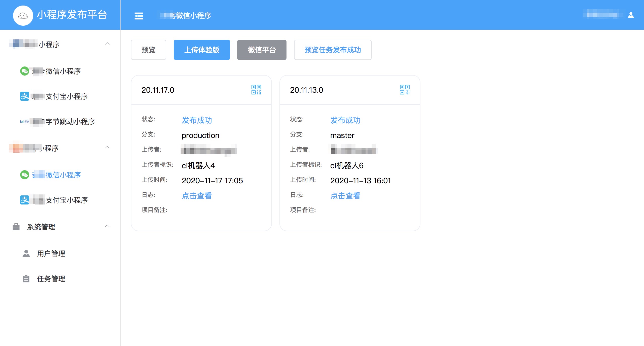Toggle sidebar with the hamburger menu icon

(x=139, y=16)
